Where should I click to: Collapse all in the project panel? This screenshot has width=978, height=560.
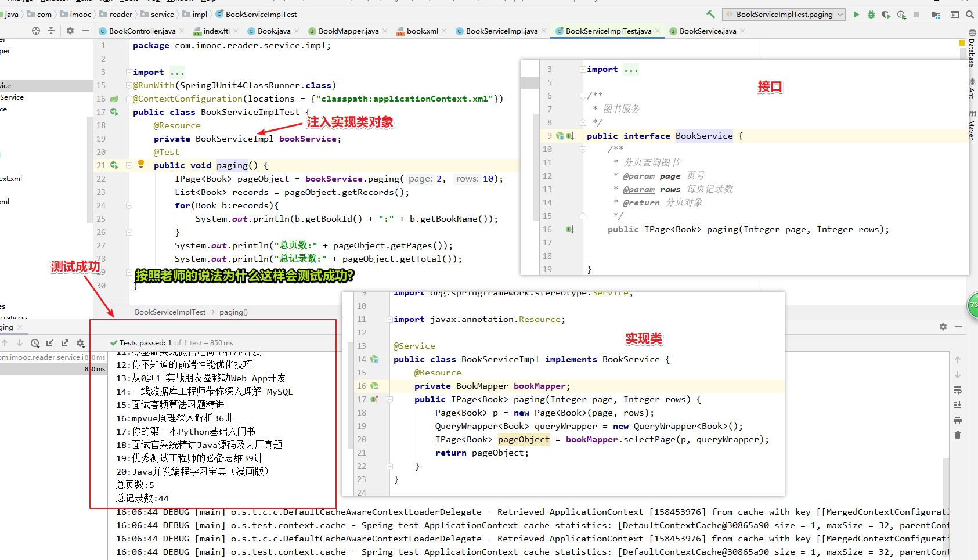51,31
